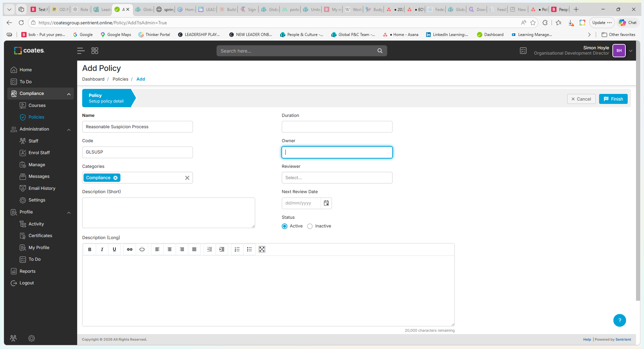Insert numbered list in editor
This screenshot has height=349, width=644.
tap(237, 249)
